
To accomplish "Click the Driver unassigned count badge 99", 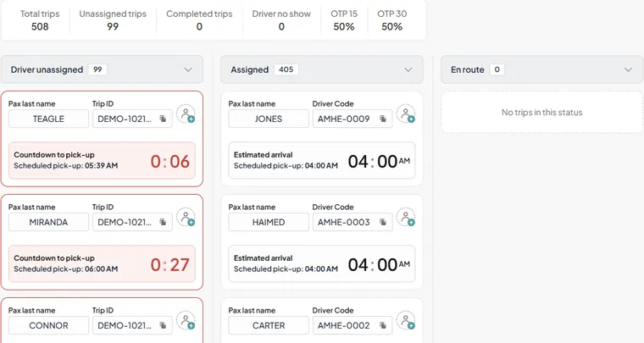I will click(x=97, y=69).
